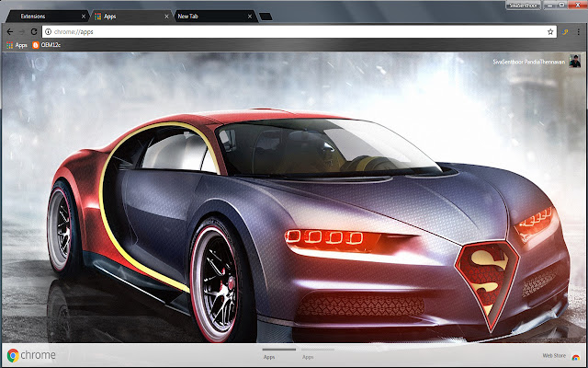Click the site information icon in the address bar

click(x=48, y=32)
